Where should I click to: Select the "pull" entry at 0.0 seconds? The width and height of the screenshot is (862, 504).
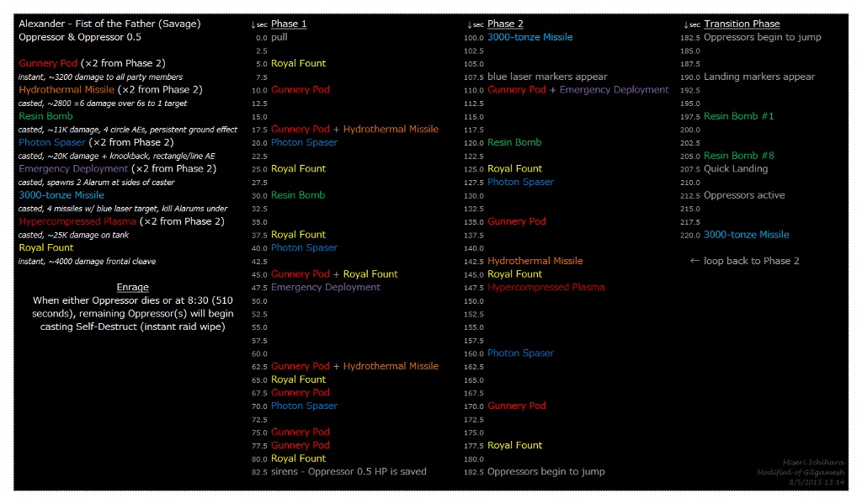click(x=279, y=38)
